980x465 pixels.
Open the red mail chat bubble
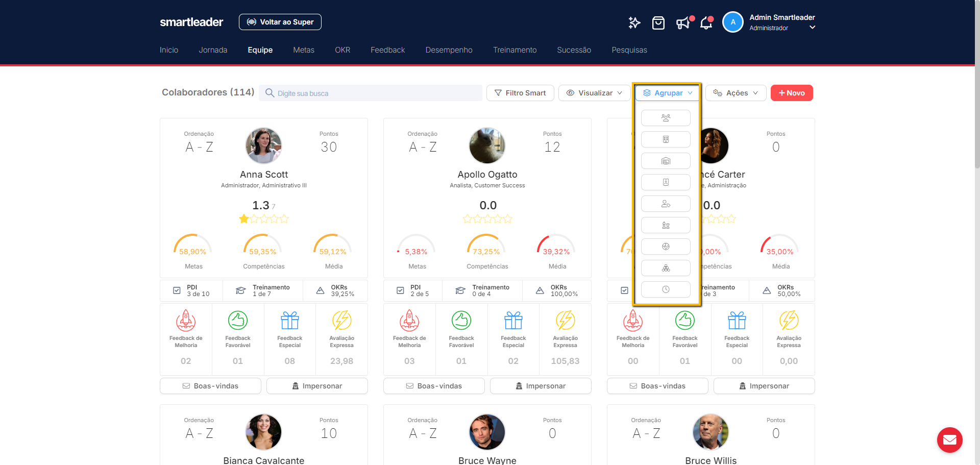coord(949,439)
